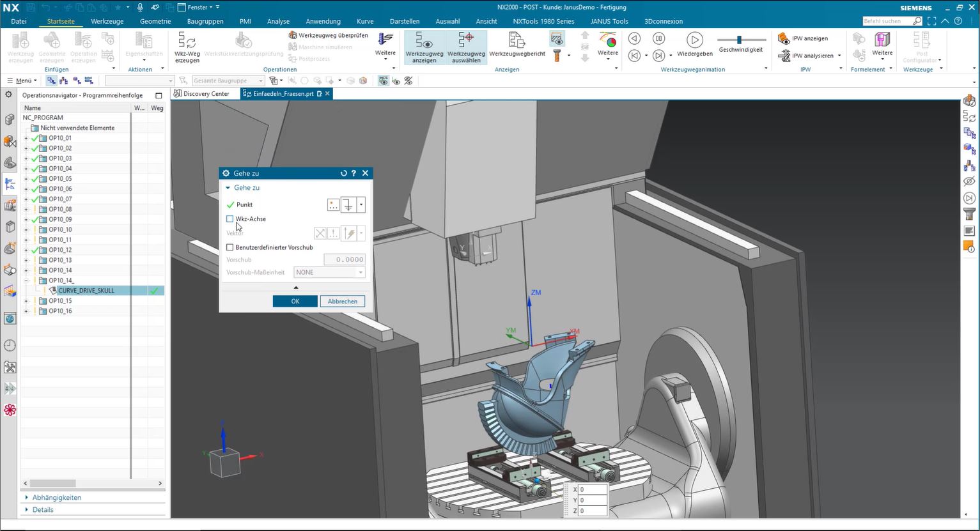Viewport: 980px width, 531px height.
Task: Click Abbrechen in the Gehe zu dialog
Action: 343,301
